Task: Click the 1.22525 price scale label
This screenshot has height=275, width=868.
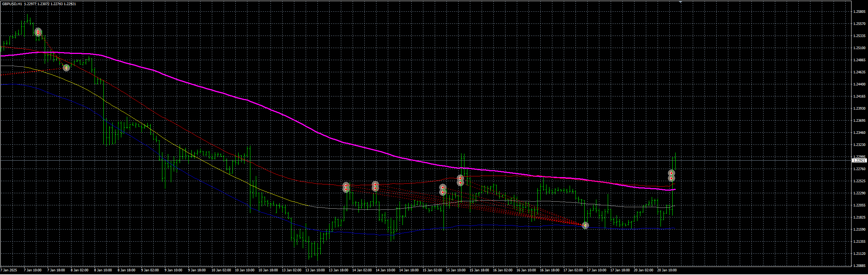Action: point(859,181)
